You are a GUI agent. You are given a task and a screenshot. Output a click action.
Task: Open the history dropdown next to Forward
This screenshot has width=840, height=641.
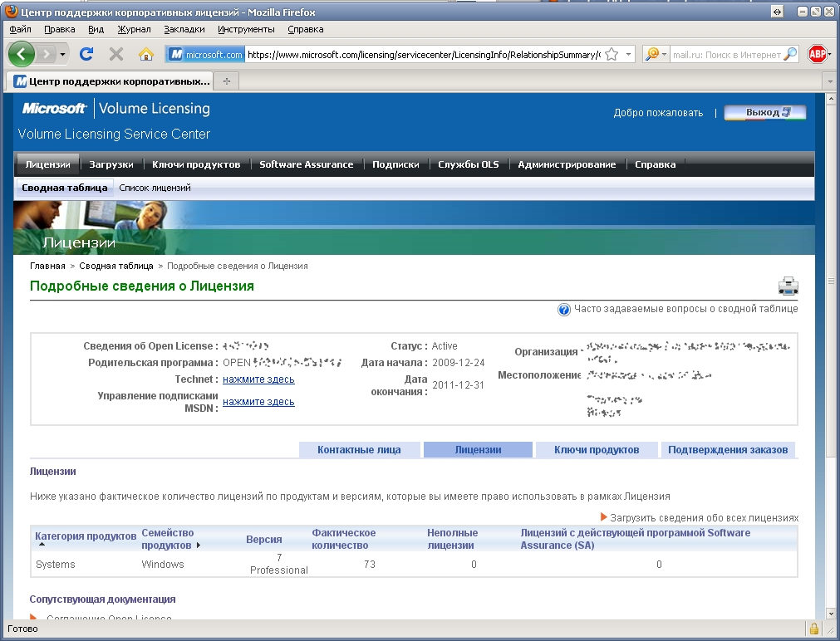pyautogui.click(x=62, y=54)
